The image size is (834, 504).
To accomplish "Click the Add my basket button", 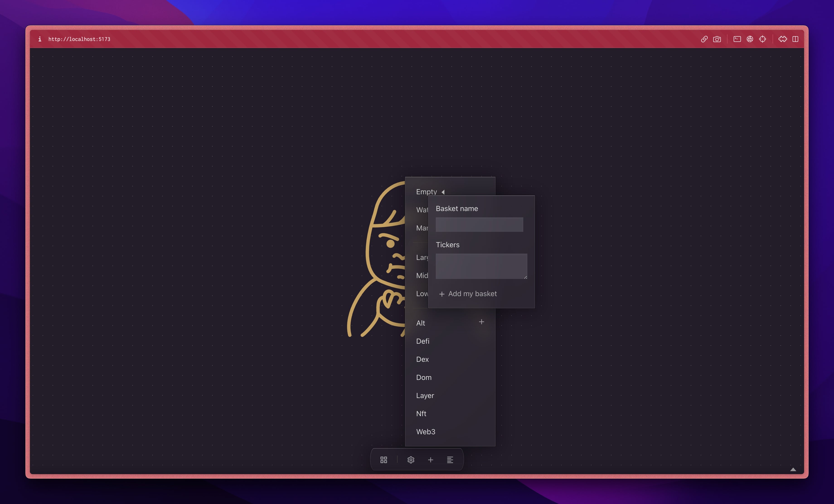I will [x=468, y=294].
